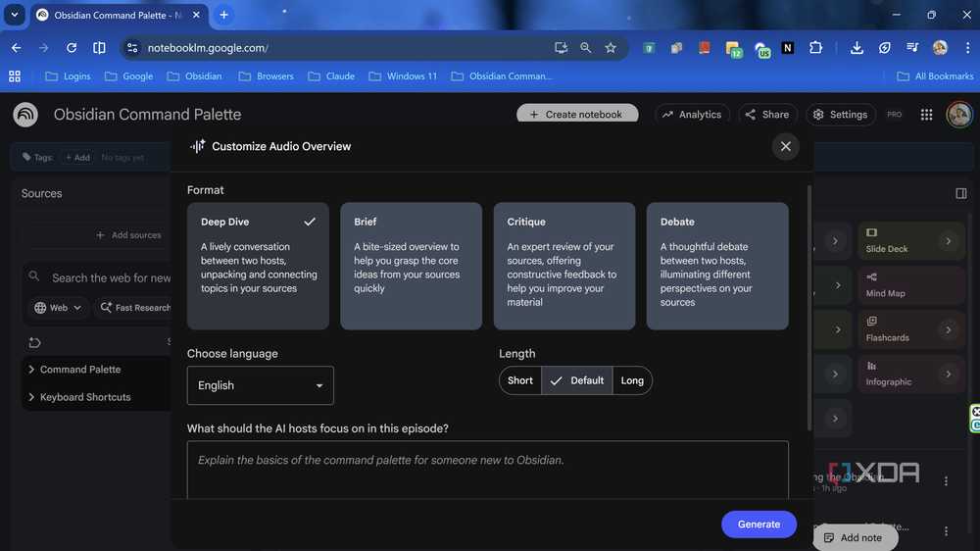Bookmark this page with the star

pos(610,47)
